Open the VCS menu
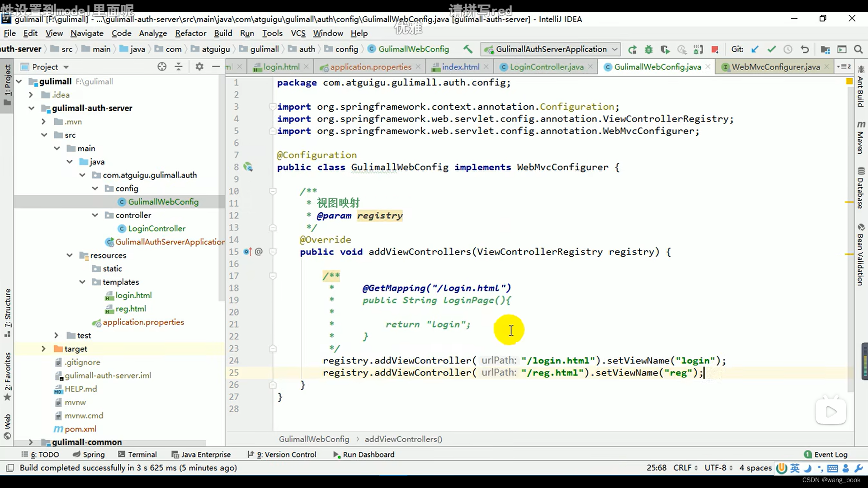 click(298, 33)
